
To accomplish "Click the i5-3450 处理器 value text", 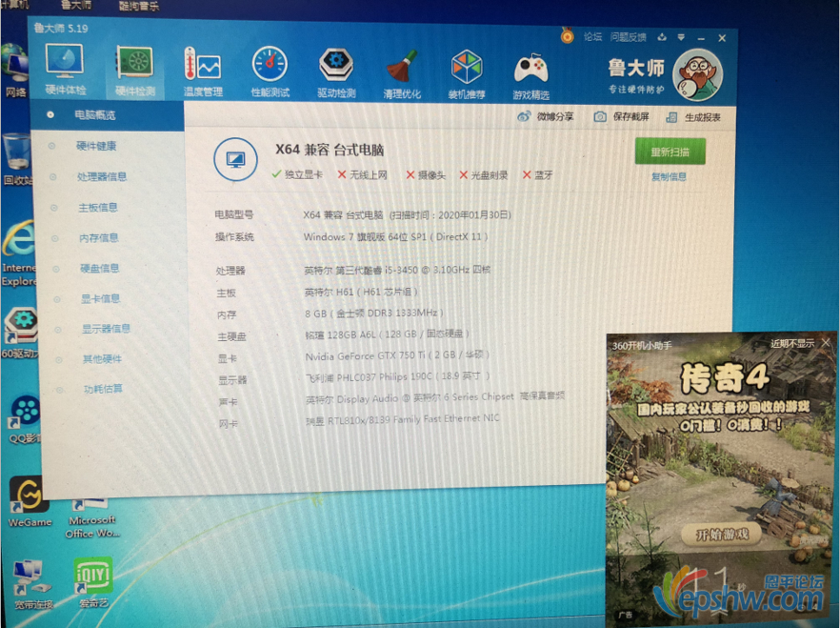I will [x=397, y=270].
